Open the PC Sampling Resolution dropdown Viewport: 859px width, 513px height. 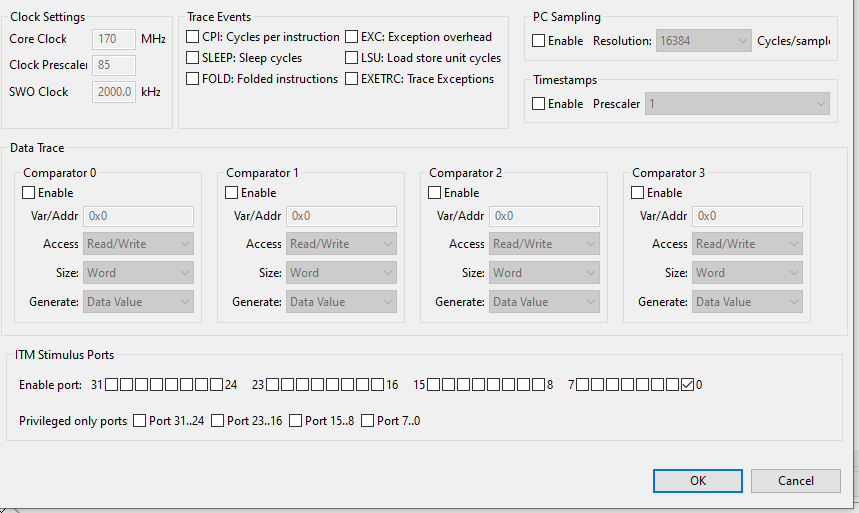click(703, 41)
